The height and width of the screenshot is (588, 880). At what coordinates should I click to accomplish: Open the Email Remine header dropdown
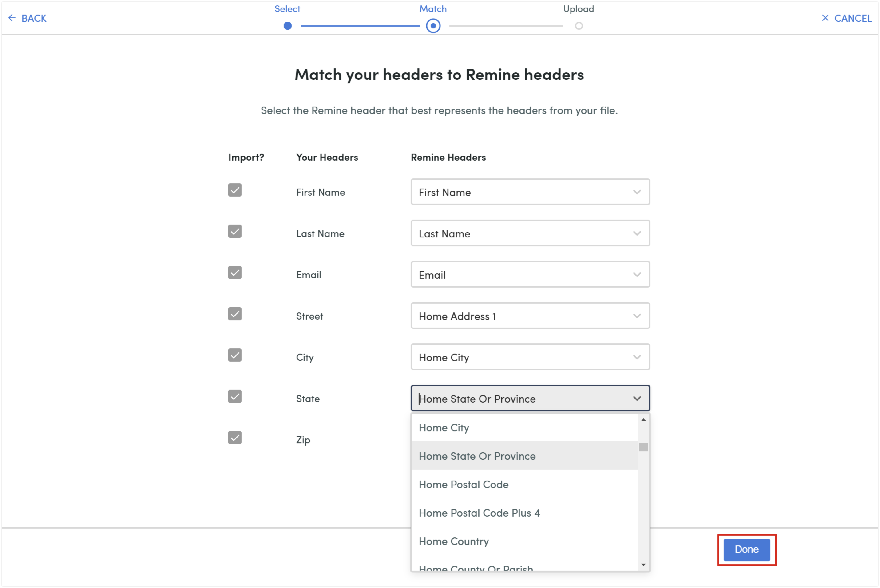tap(530, 274)
